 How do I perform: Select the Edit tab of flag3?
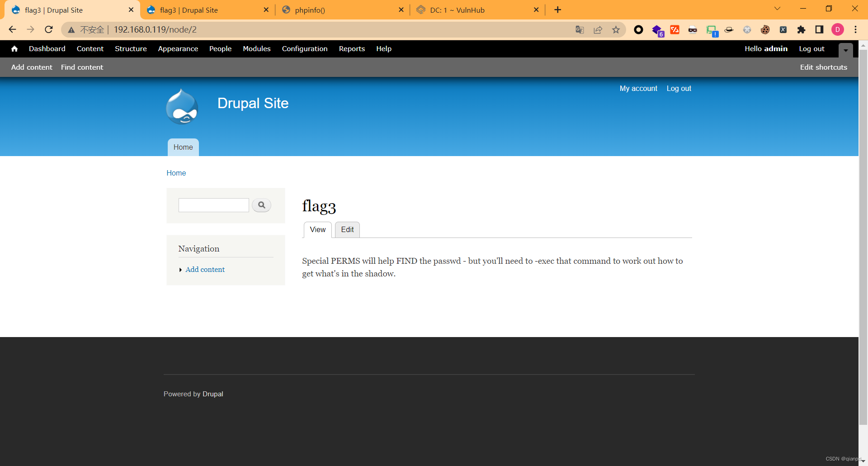tap(347, 230)
